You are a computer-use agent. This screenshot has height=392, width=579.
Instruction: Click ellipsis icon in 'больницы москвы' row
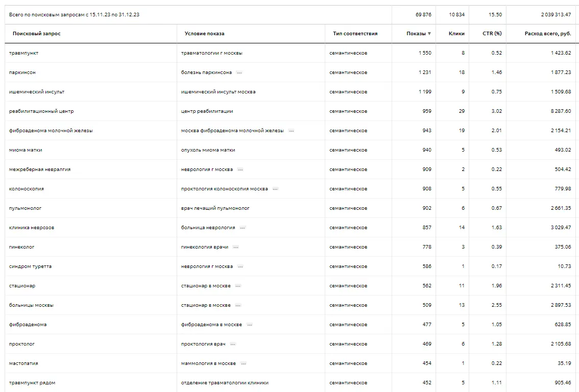point(238,305)
